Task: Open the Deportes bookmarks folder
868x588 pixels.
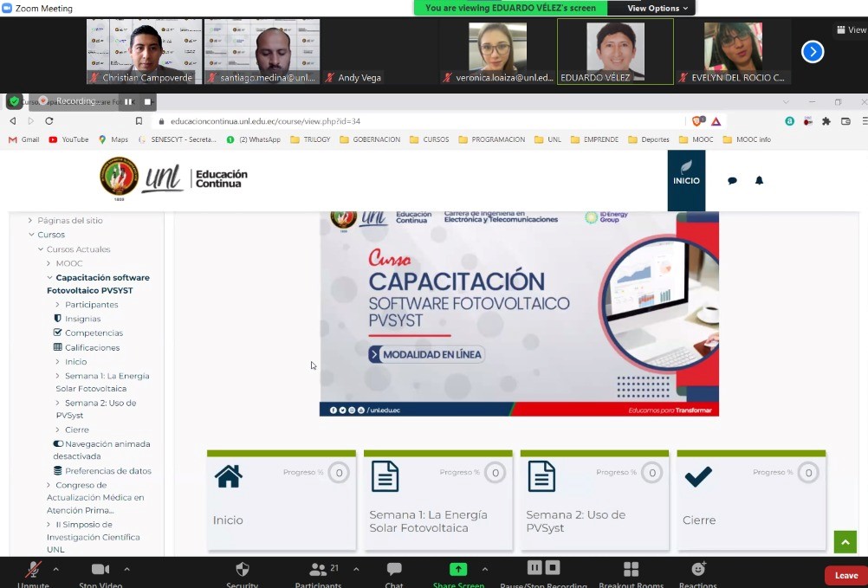Action: [649, 139]
